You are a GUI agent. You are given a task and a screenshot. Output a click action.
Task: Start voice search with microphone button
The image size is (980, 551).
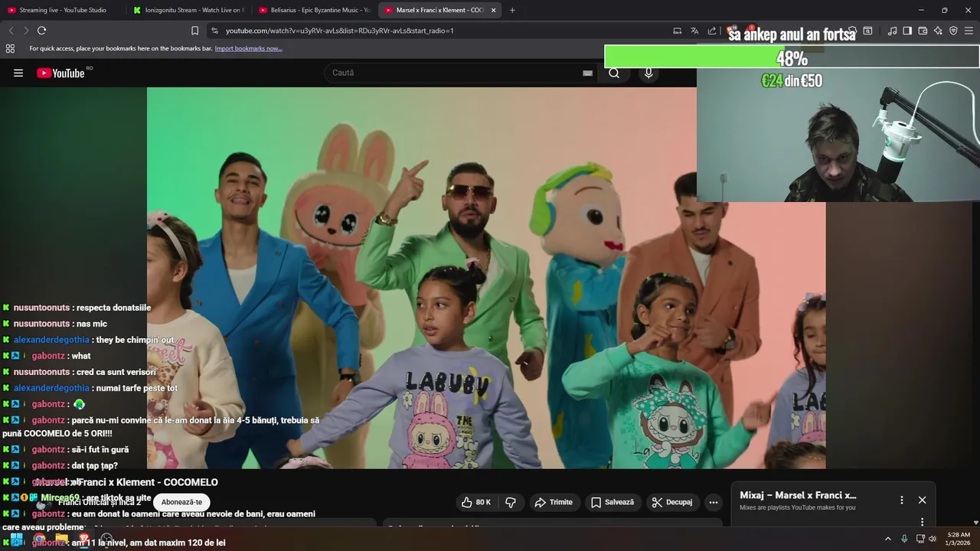coord(648,73)
